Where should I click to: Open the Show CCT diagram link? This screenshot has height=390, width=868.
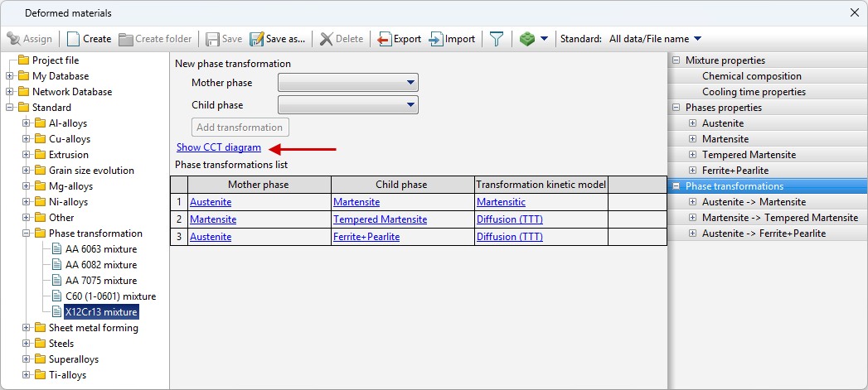click(219, 147)
